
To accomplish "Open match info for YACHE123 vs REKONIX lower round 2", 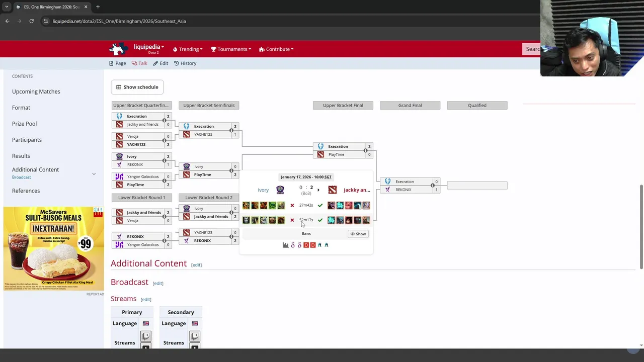I will coord(231,236).
